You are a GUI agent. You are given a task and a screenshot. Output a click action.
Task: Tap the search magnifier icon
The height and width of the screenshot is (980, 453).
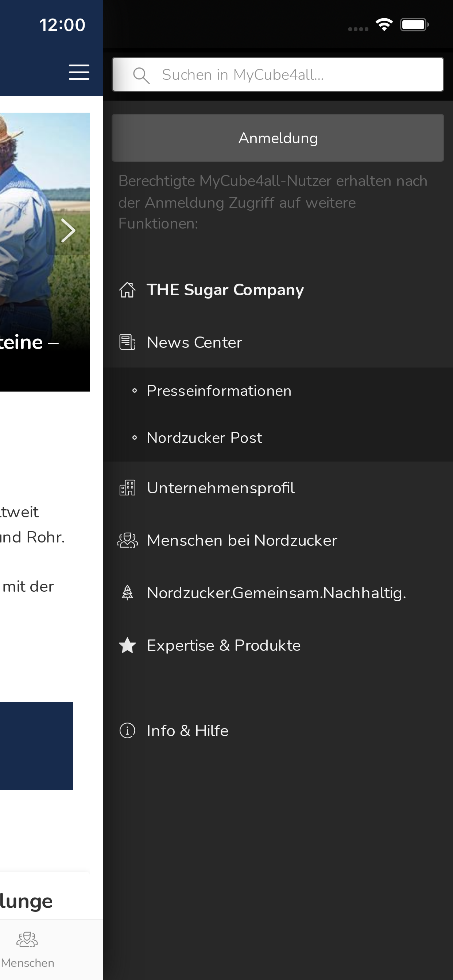tap(141, 75)
